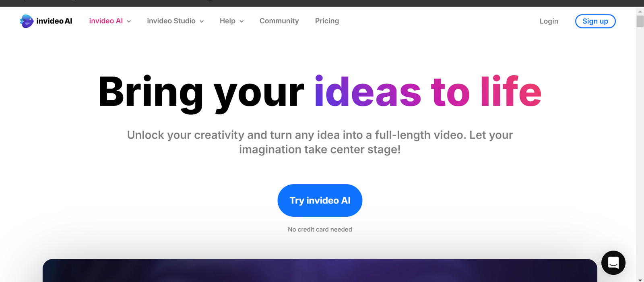Image resolution: width=644 pixels, height=282 pixels.
Task: Open the Pricing page
Action: click(327, 21)
